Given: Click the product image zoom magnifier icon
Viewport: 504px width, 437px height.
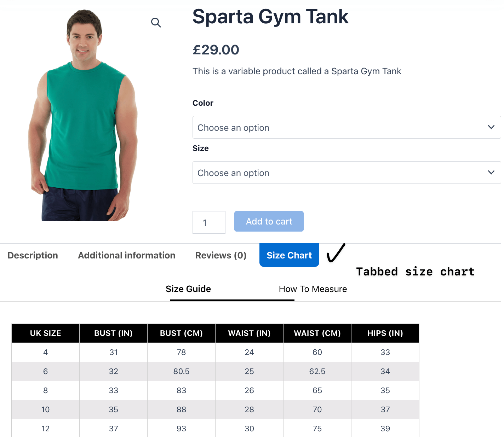Looking at the screenshot, I should tap(156, 22).
